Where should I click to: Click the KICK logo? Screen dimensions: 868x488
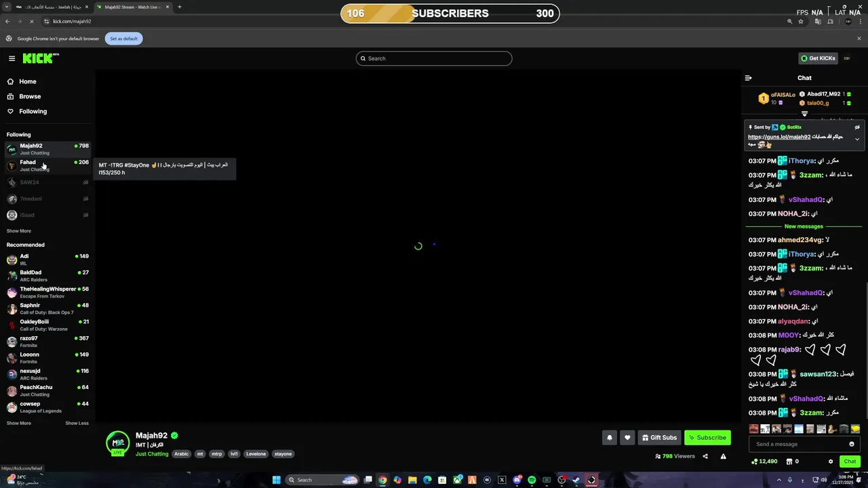[x=41, y=58]
